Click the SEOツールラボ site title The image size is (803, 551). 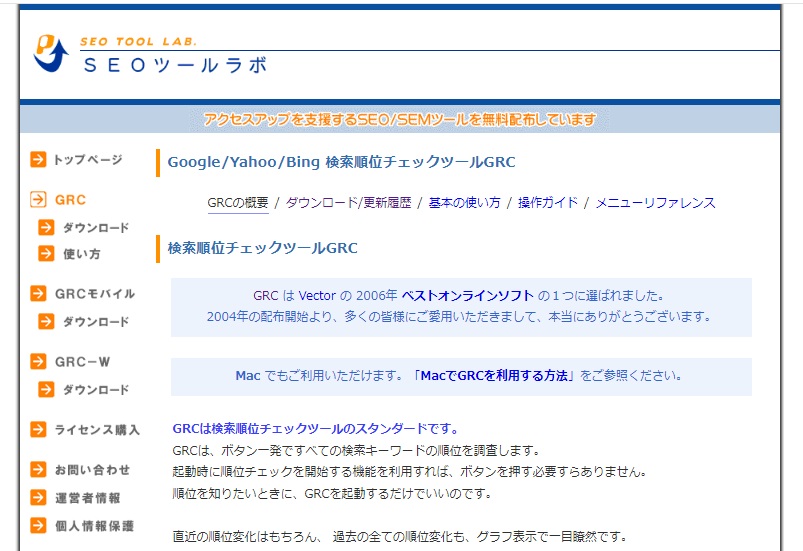(x=175, y=65)
